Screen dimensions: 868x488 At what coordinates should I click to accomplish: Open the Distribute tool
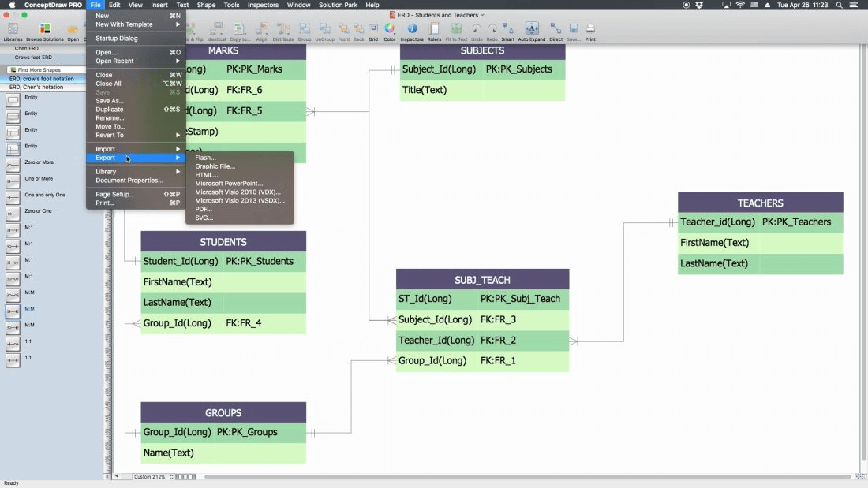pyautogui.click(x=282, y=32)
